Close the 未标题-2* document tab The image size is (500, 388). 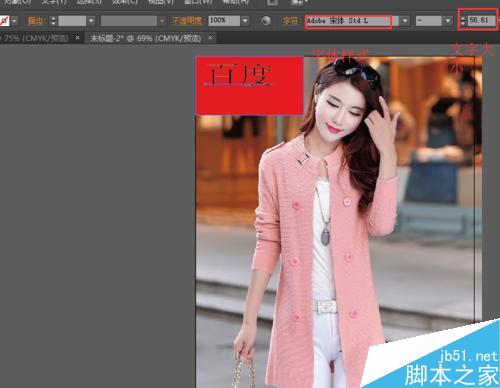(x=210, y=38)
